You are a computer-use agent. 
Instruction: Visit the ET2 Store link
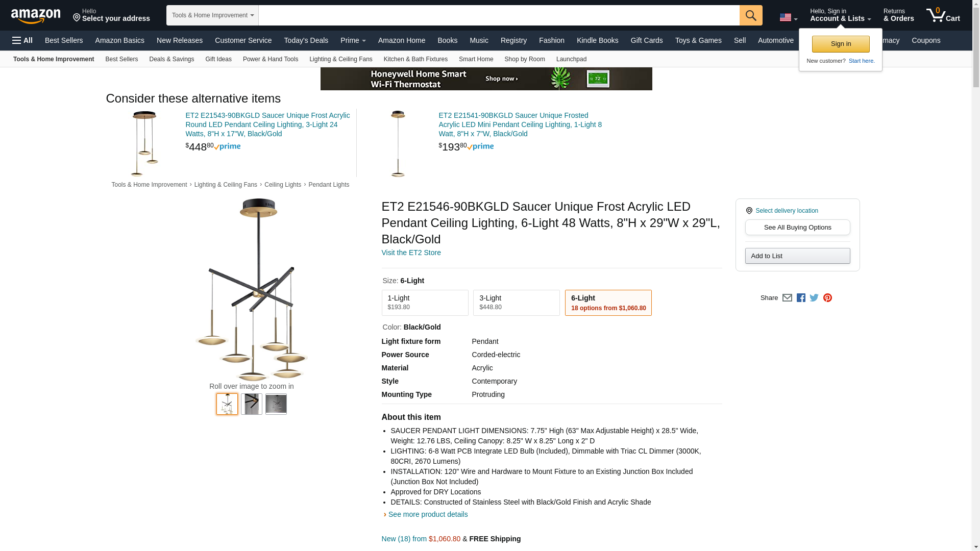[411, 253]
